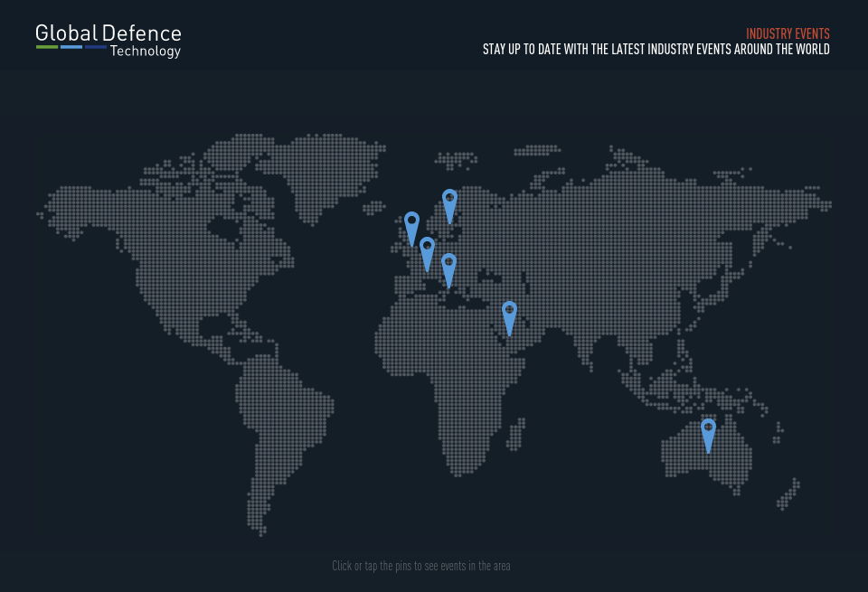The width and height of the screenshot is (868, 592).
Task: Click central Africa on the world map
Action: pyautogui.click(x=461, y=380)
